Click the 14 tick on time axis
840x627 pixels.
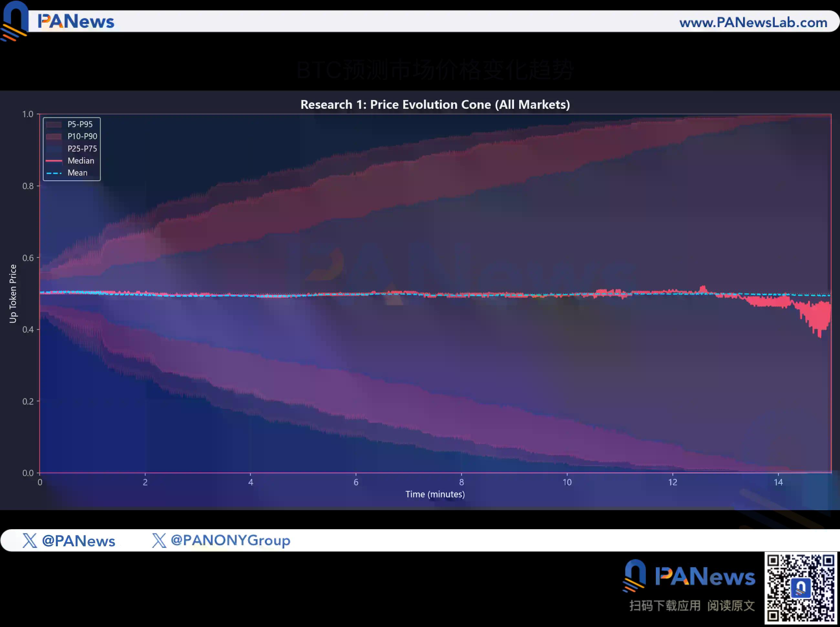[x=778, y=482]
